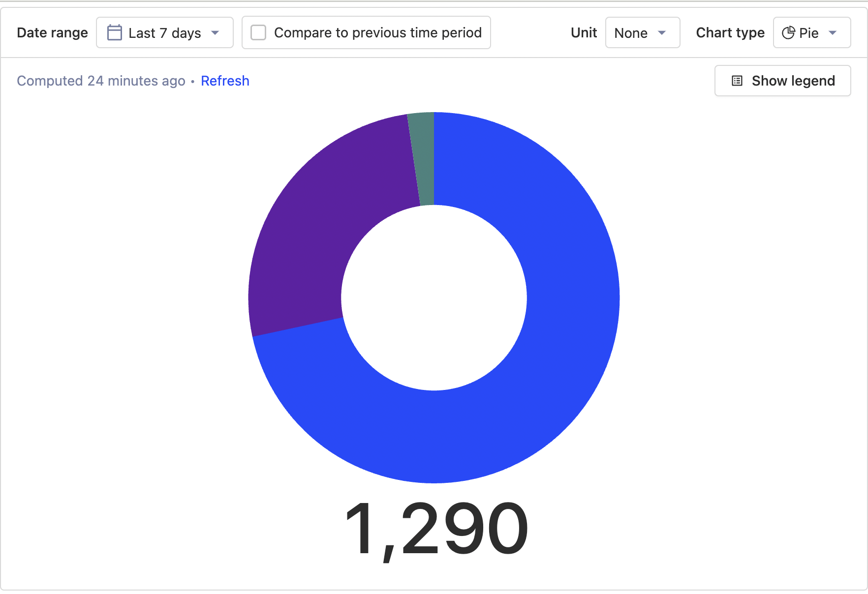Click the Chart type label

pyautogui.click(x=730, y=32)
